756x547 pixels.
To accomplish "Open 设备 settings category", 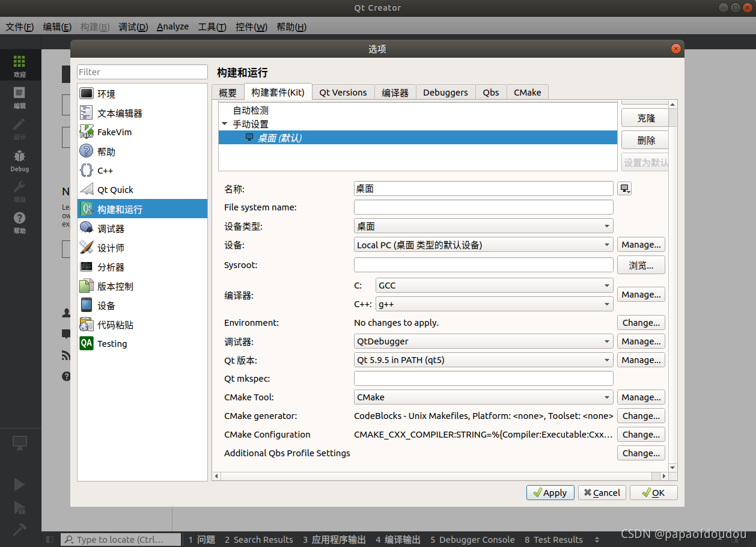I will (142, 305).
